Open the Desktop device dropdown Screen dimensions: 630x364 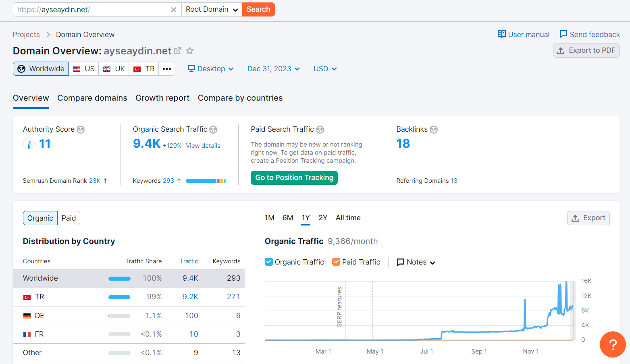[211, 69]
